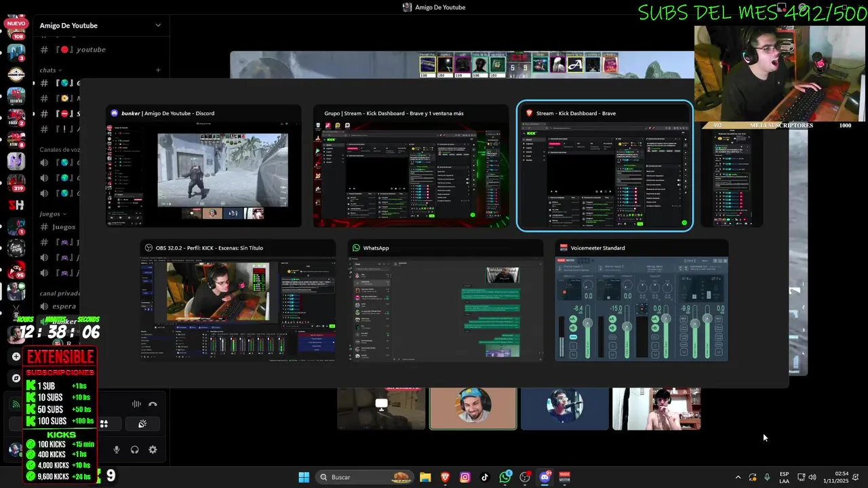
Task: Select the participant with blue cap tile
Action: [473, 409]
